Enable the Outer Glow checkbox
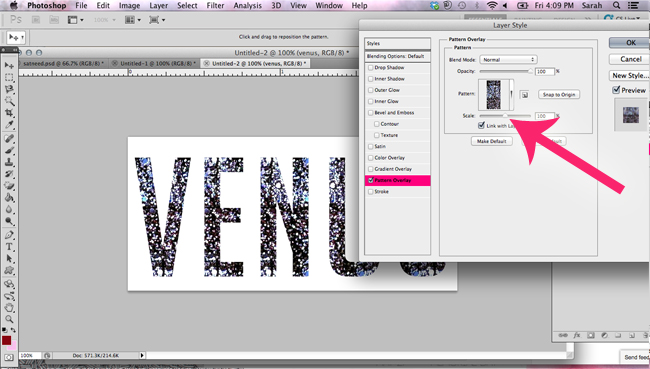 (x=371, y=90)
